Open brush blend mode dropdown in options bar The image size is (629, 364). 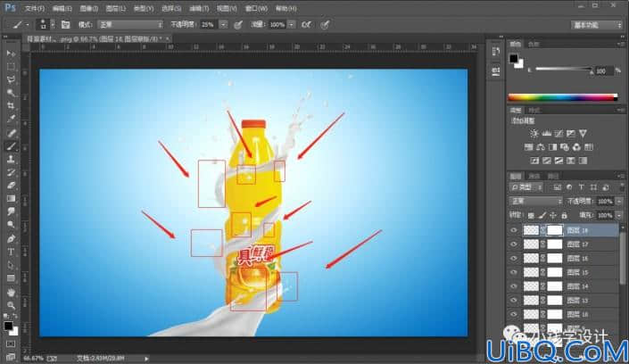point(130,24)
